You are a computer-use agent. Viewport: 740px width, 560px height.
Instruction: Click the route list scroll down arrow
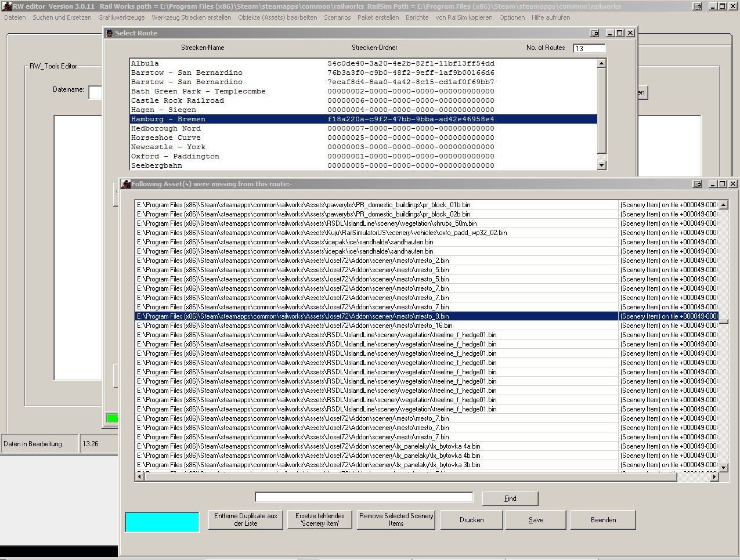[x=601, y=165]
